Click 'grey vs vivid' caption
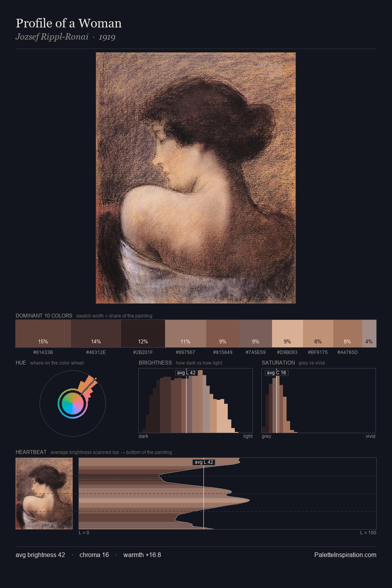Viewport: 392px width, 588px height. tap(312, 363)
